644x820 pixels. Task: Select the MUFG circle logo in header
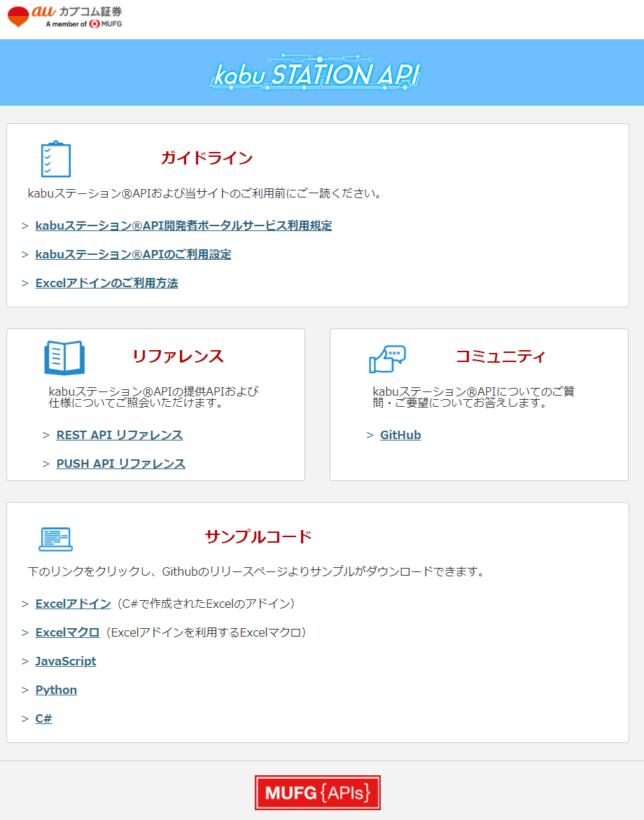point(93,22)
